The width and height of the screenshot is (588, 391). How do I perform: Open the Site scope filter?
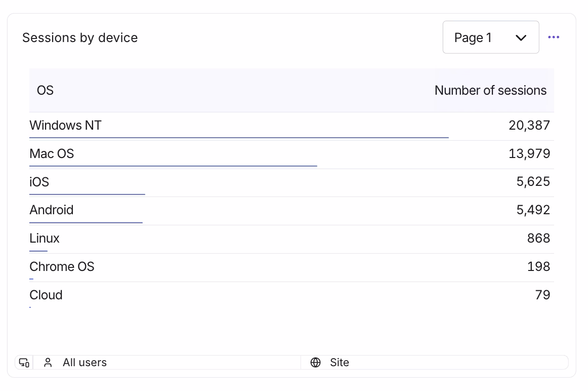[x=339, y=363]
